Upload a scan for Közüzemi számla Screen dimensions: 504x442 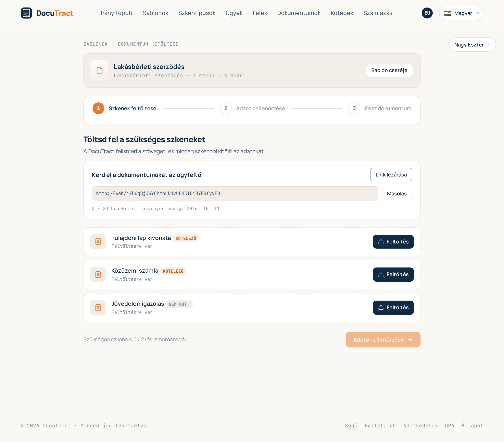coord(393,275)
